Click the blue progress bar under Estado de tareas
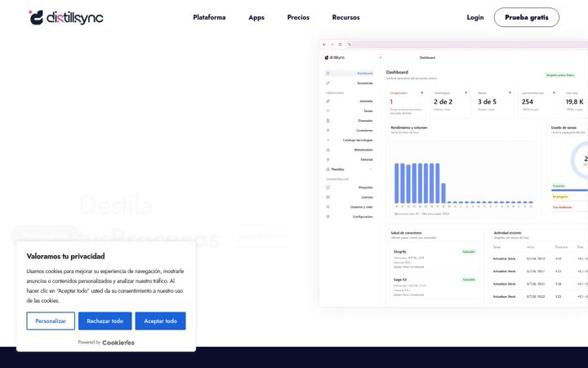 [569, 191]
